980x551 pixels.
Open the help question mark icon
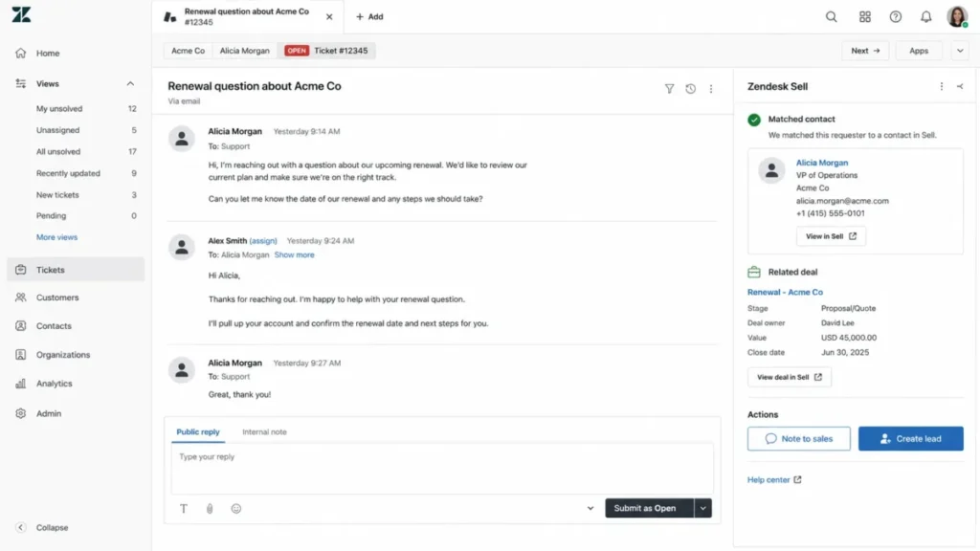click(x=896, y=17)
